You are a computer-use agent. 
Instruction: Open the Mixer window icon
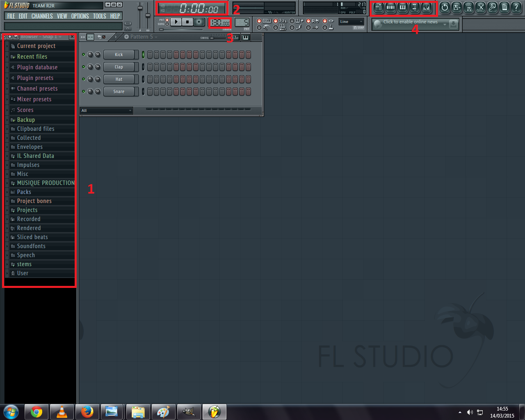coord(427,7)
